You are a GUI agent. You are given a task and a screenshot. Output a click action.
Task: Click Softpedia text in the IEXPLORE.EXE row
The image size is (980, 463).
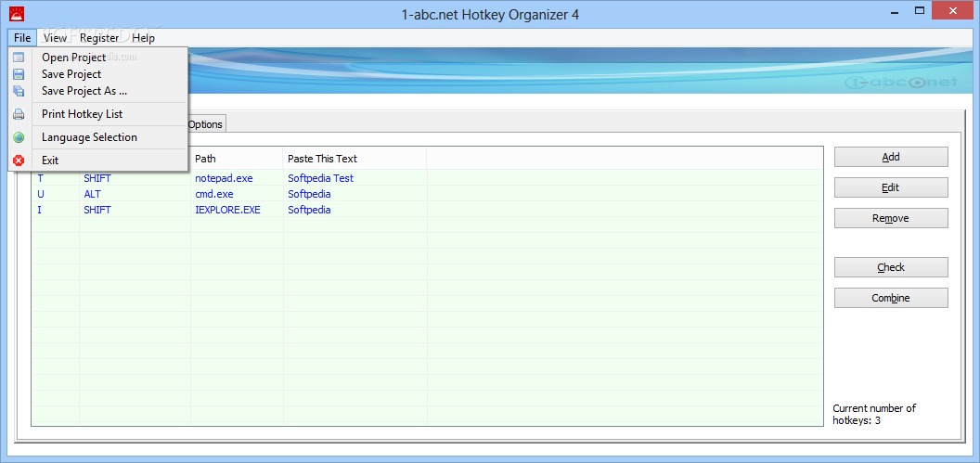309,210
